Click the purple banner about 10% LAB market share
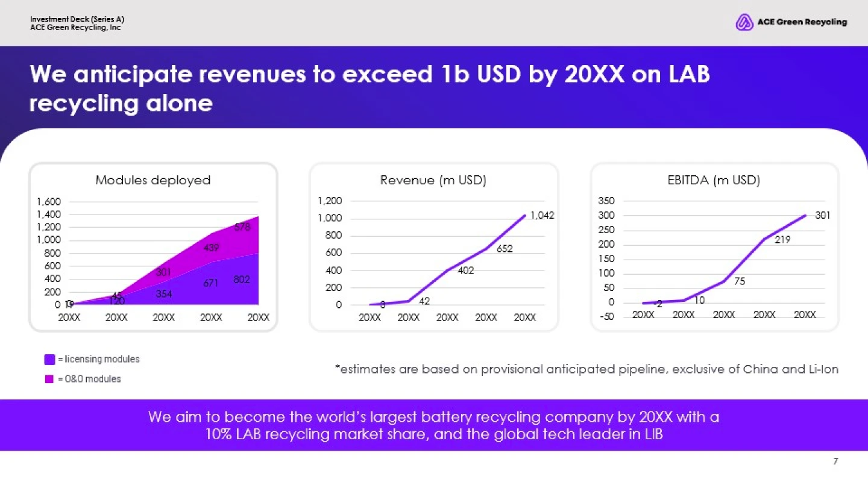The image size is (868, 488). (x=434, y=425)
